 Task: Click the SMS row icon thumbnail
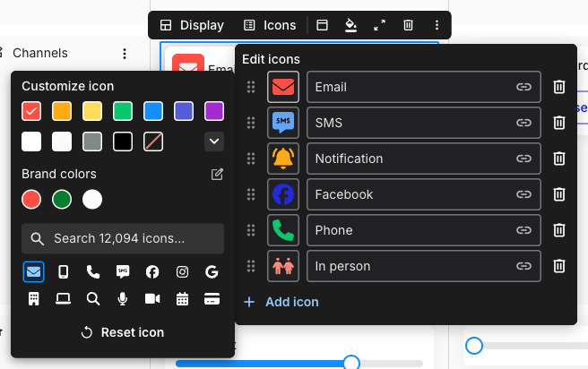[x=283, y=123]
